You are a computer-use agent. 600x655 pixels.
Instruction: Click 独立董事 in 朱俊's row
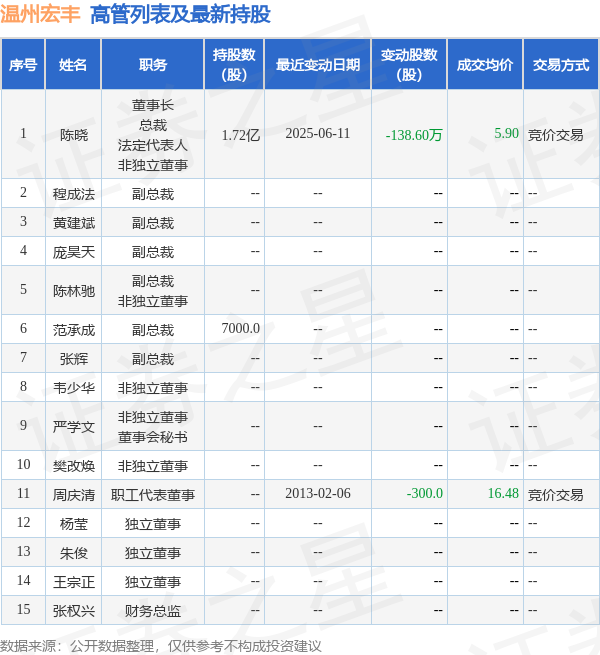click(x=153, y=553)
